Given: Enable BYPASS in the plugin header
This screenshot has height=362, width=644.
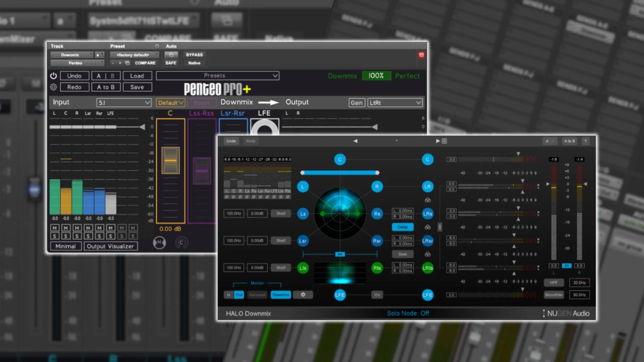Looking at the screenshot, I should coord(194,55).
